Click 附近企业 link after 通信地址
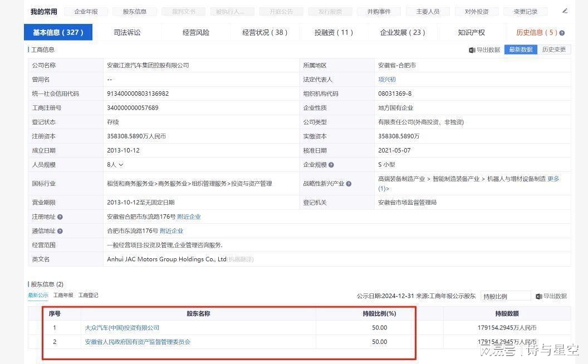588x364 pixels. coord(171,231)
